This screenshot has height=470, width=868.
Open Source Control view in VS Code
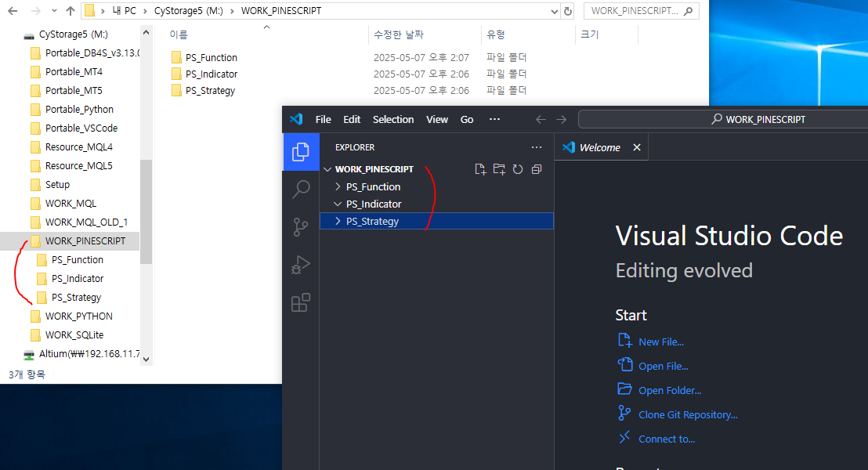301,227
